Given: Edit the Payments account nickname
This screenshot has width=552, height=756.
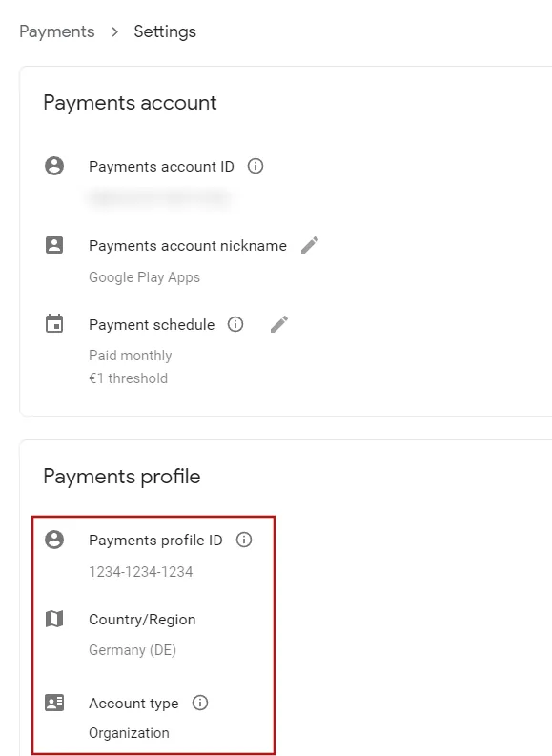Looking at the screenshot, I should pos(310,245).
